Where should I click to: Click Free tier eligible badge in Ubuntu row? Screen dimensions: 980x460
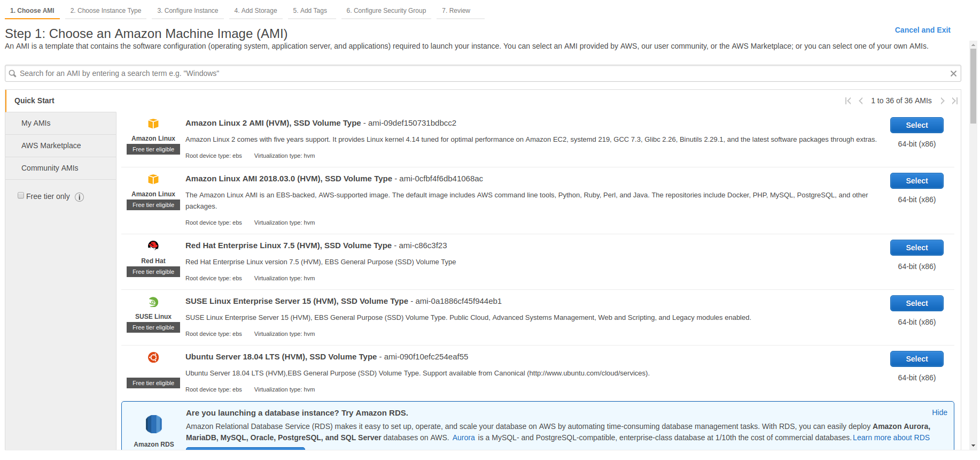point(153,383)
